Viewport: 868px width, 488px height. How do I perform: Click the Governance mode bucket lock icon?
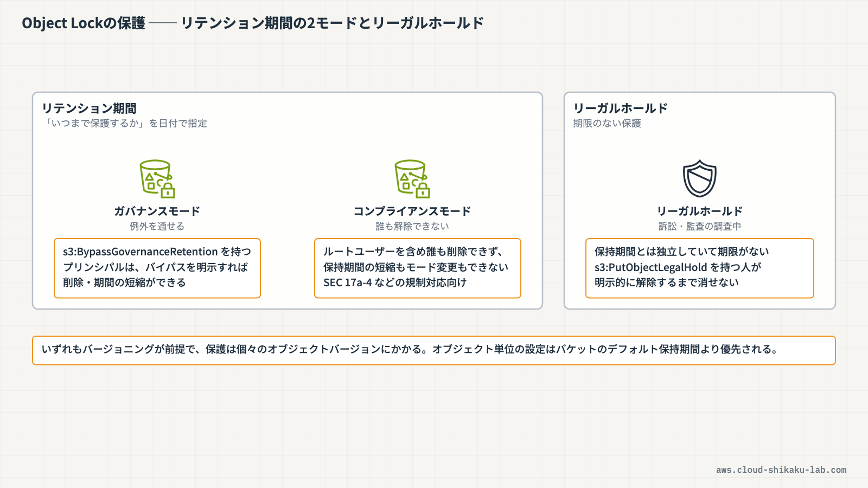[157, 179]
